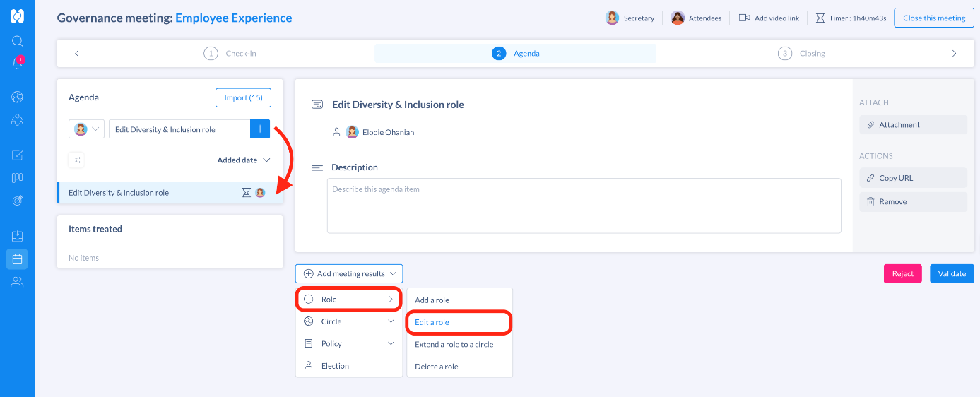
Task: Click the Reject button
Action: pos(902,273)
